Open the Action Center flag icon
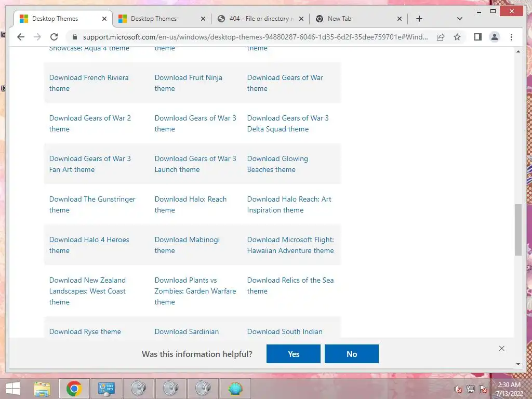This screenshot has height=399, width=532. pos(483,389)
